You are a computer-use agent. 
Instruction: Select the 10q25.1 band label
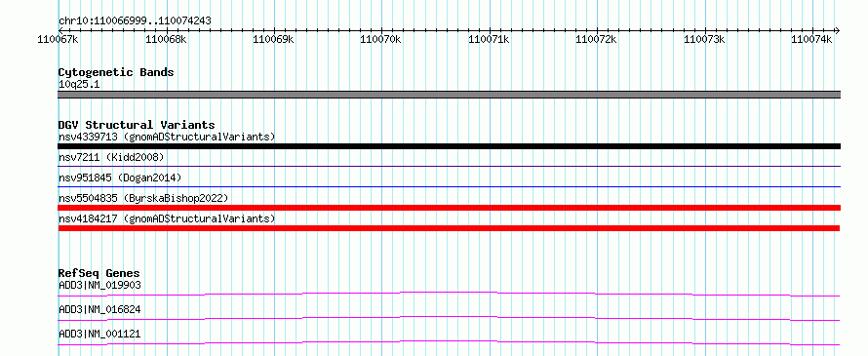79,85
